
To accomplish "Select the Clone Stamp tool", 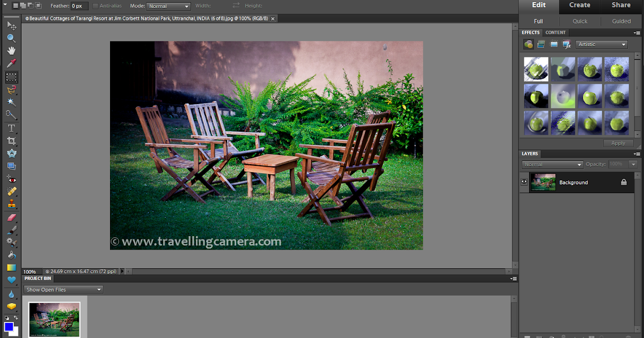I will pos(11,204).
